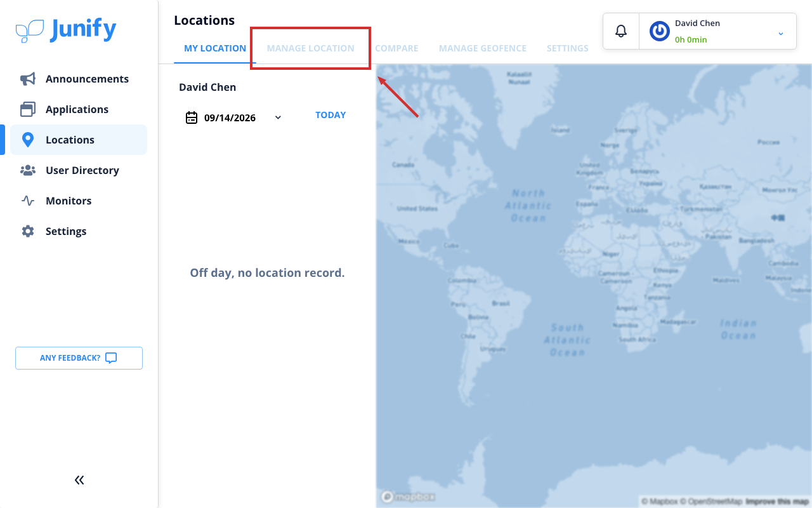The height and width of the screenshot is (508, 812).
Task: Collapse the sidebar with double chevron
Action: (79, 480)
